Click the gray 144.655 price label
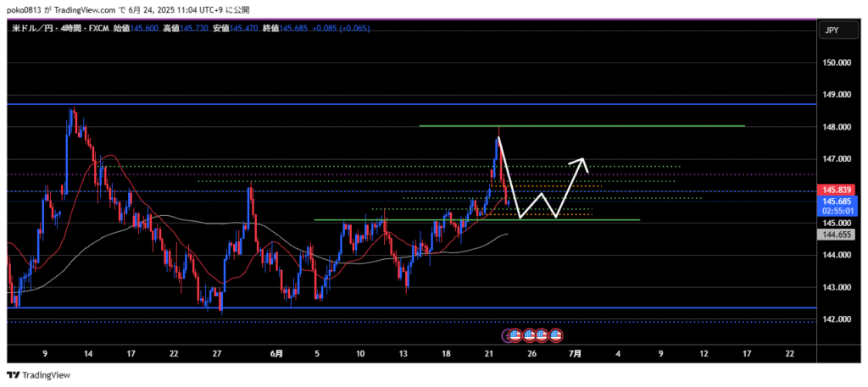Screen dimensions: 868x387 tap(836, 235)
